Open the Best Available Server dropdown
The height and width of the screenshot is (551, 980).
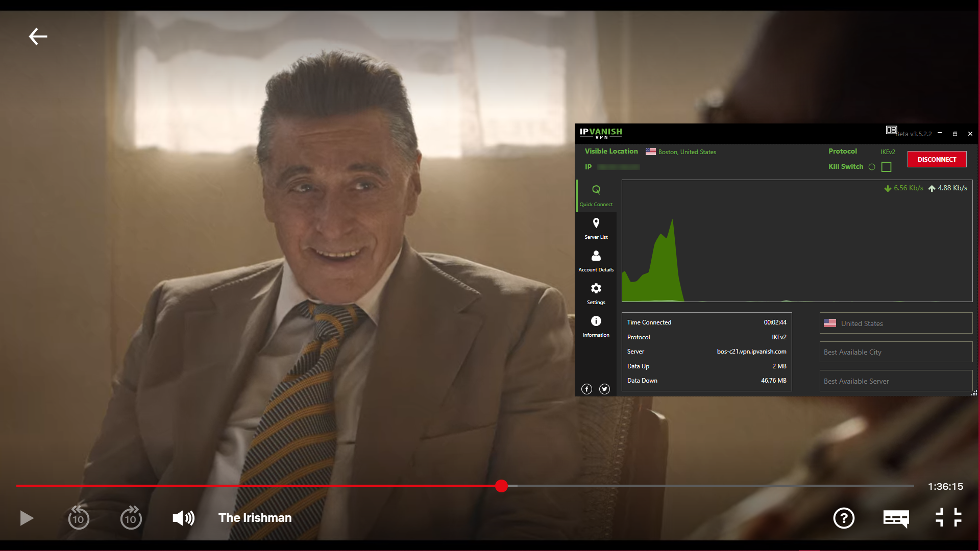click(896, 381)
